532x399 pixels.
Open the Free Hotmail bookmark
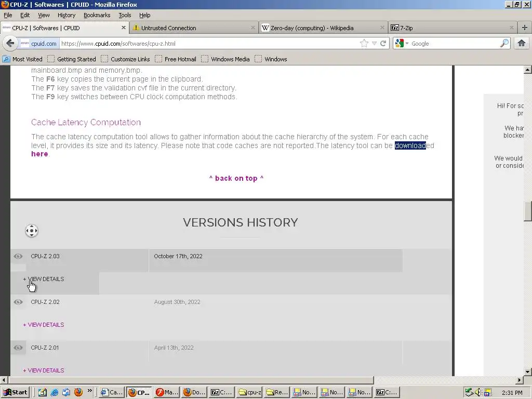pos(176,59)
